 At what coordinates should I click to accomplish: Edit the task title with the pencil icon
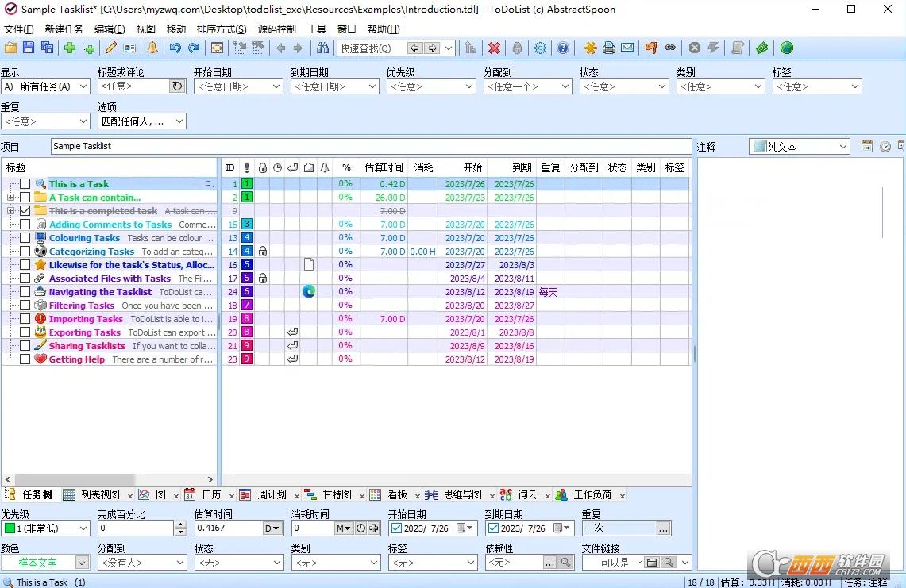click(x=111, y=48)
